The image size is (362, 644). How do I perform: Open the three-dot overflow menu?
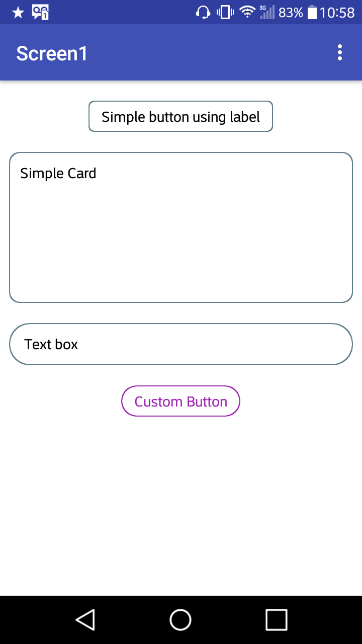coord(340,52)
